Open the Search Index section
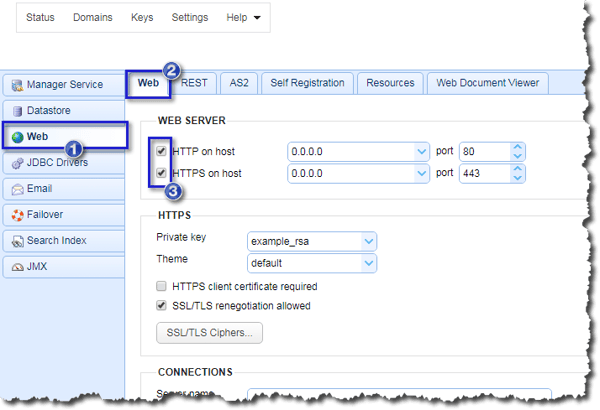The width and height of the screenshot is (600, 410). 64,241
